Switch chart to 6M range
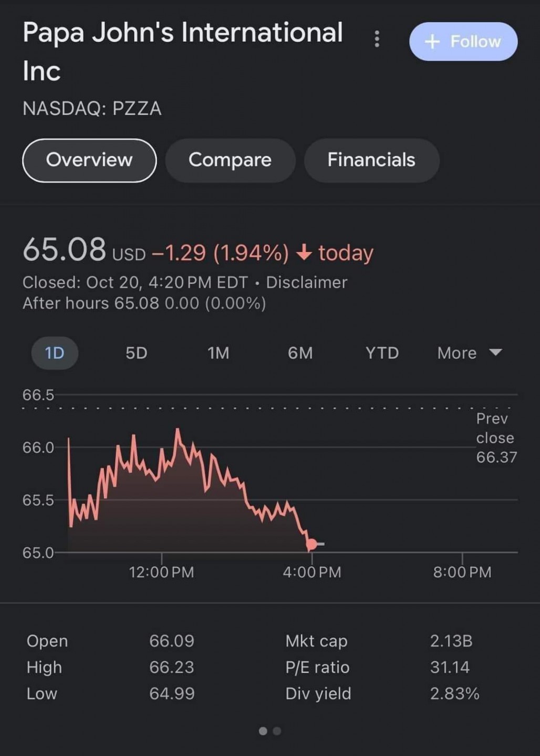 pyautogui.click(x=300, y=353)
